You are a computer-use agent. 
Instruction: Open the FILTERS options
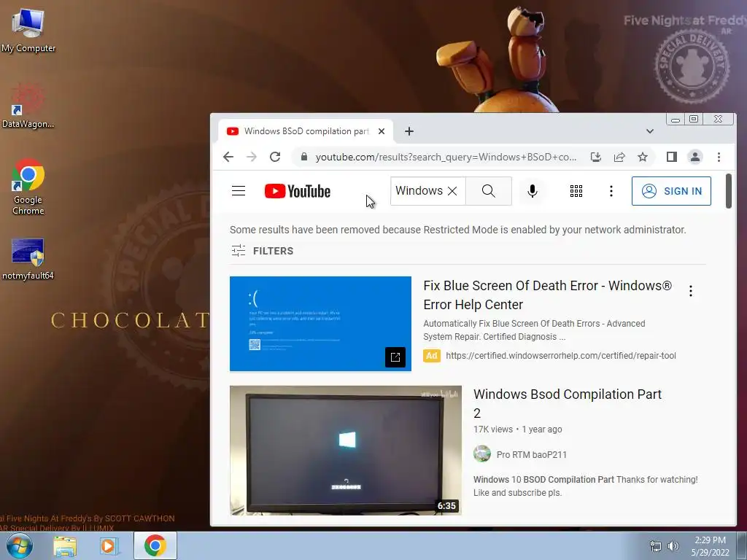[263, 251]
